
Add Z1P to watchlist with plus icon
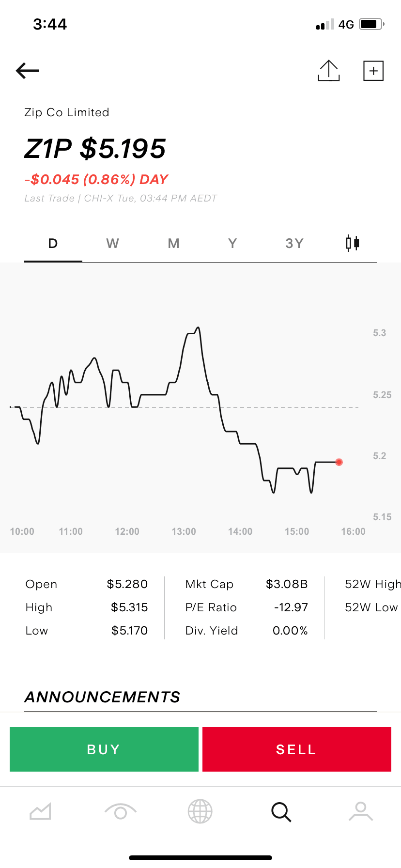point(373,71)
